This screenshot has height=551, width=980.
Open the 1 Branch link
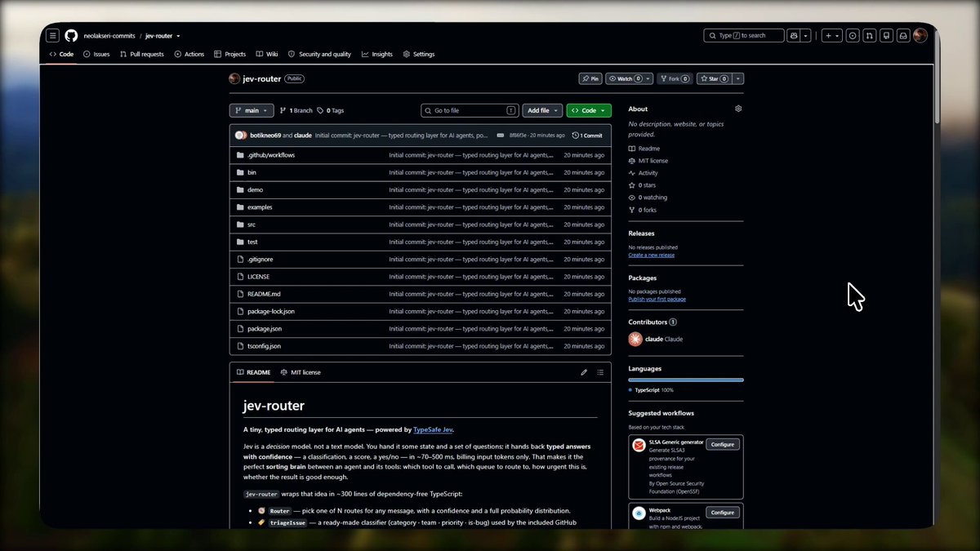[x=296, y=110]
